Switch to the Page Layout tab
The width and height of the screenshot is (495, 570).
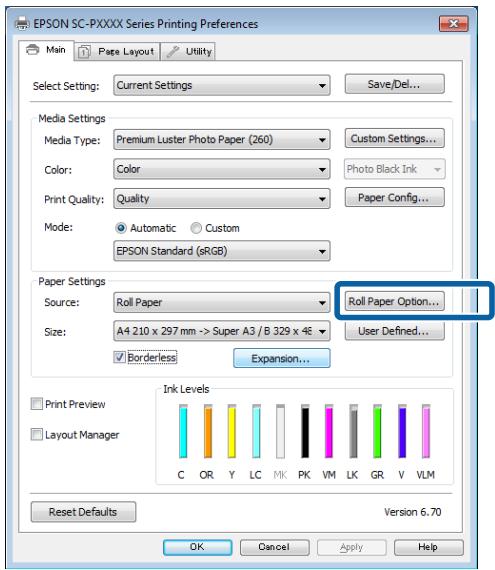[x=117, y=52]
